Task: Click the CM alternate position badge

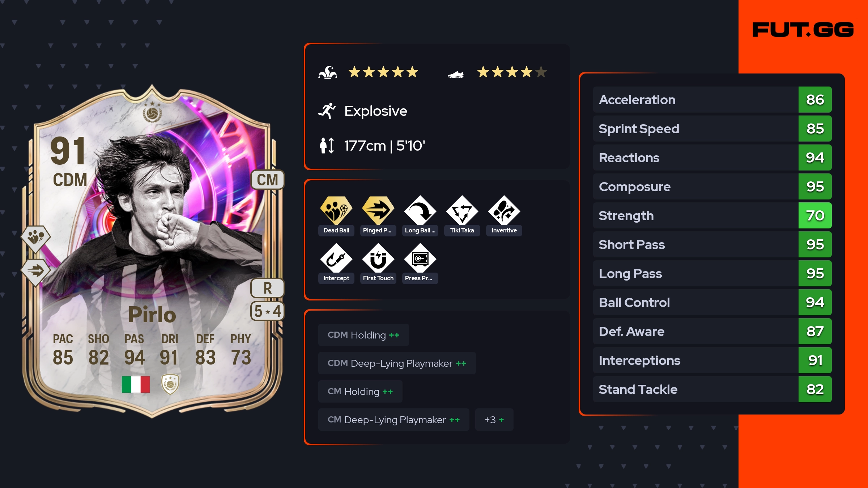Action: [268, 180]
